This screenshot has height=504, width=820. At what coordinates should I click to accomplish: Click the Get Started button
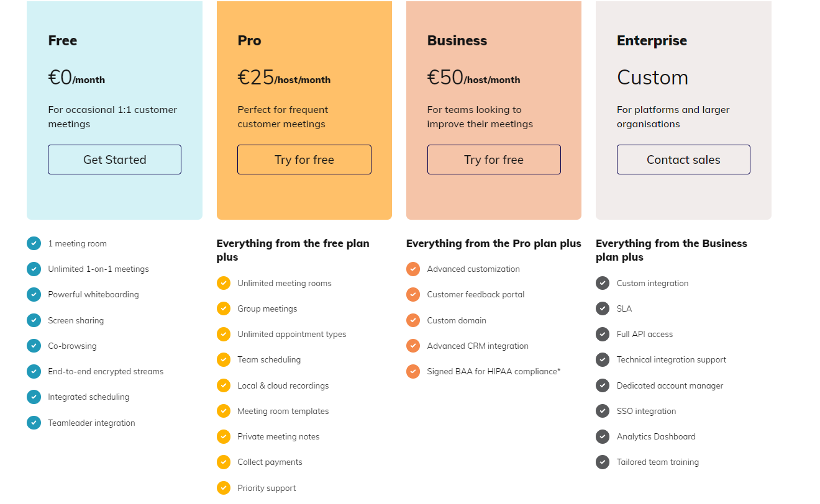pyautogui.click(x=114, y=160)
